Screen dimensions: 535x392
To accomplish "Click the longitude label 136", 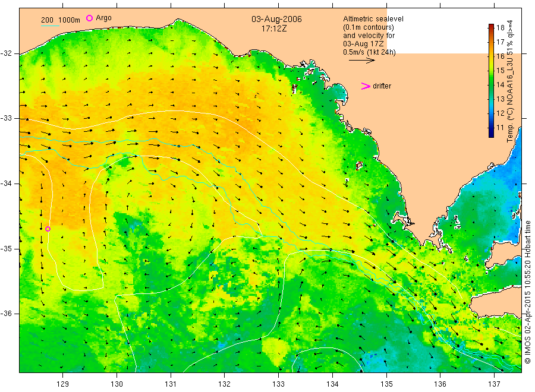I will [440, 384].
